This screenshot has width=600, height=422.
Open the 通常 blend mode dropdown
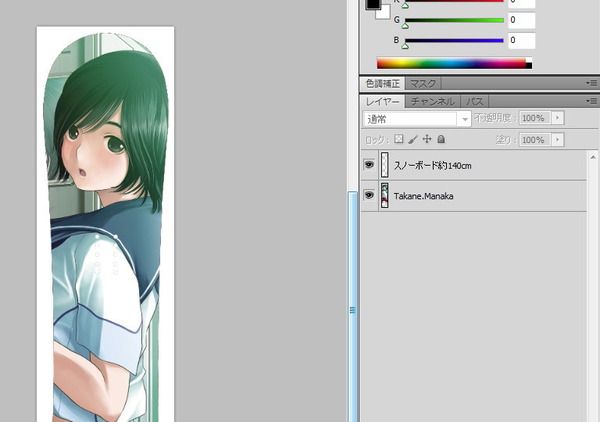point(417,119)
